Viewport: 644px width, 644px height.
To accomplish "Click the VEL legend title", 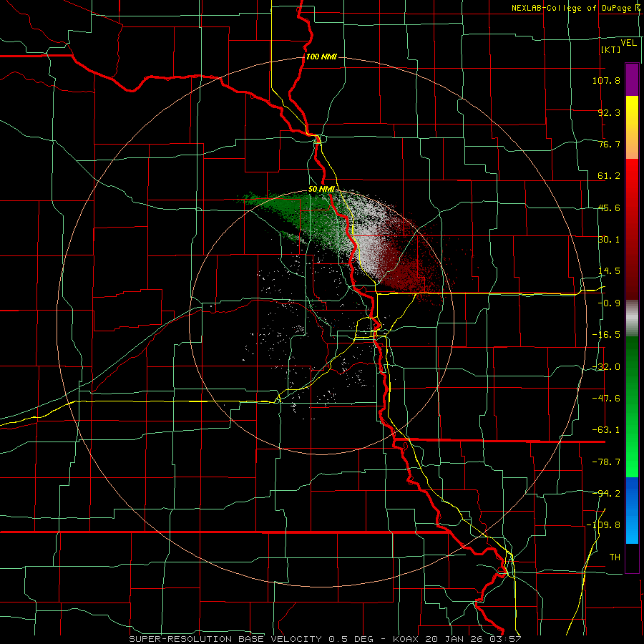I will (x=628, y=43).
